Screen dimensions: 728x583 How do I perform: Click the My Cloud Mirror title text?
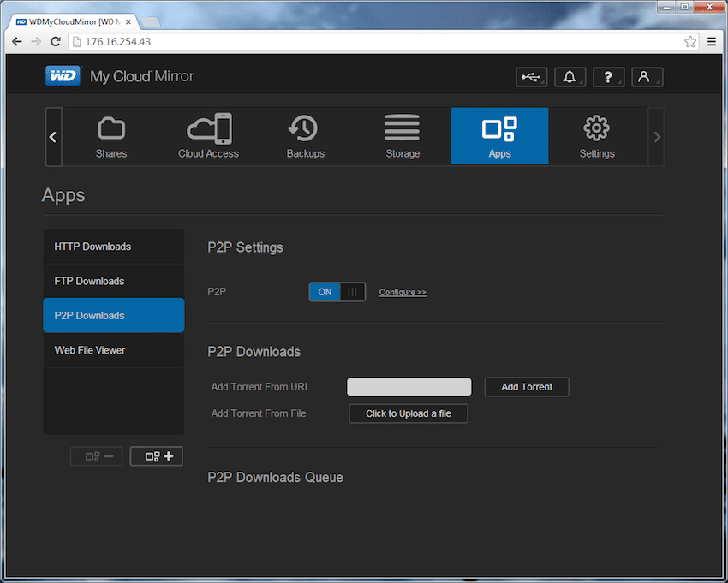click(x=142, y=76)
